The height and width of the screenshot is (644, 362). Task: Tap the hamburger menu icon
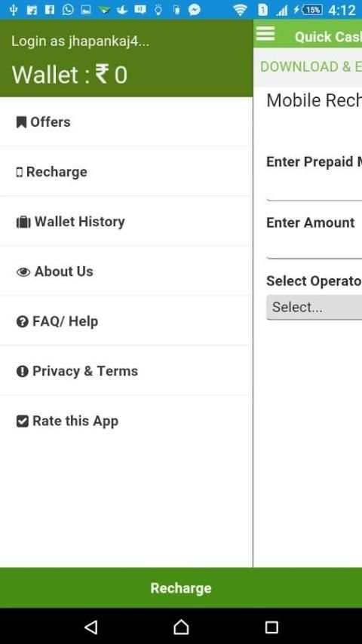pos(265,33)
